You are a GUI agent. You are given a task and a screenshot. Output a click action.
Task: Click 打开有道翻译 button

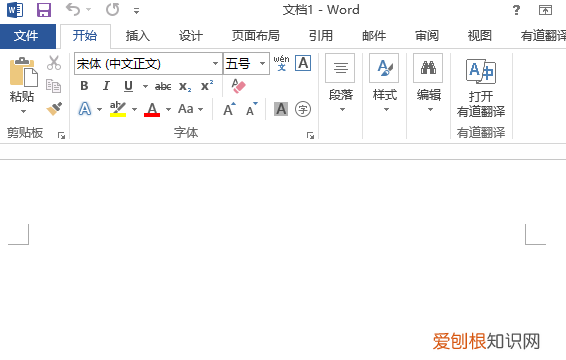click(481, 88)
